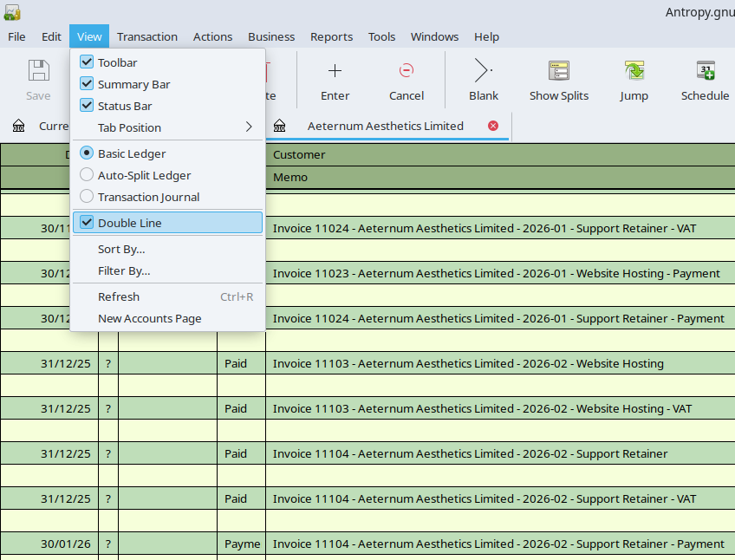The height and width of the screenshot is (560, 735).
Task: Click the Show Splits toolbar icon
Action: point(558,71)
